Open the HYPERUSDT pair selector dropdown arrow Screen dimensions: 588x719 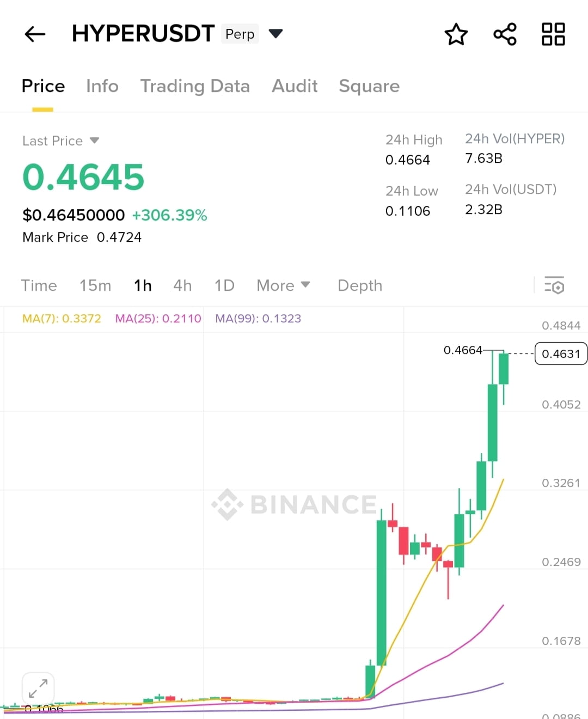[x=276, y=34]
